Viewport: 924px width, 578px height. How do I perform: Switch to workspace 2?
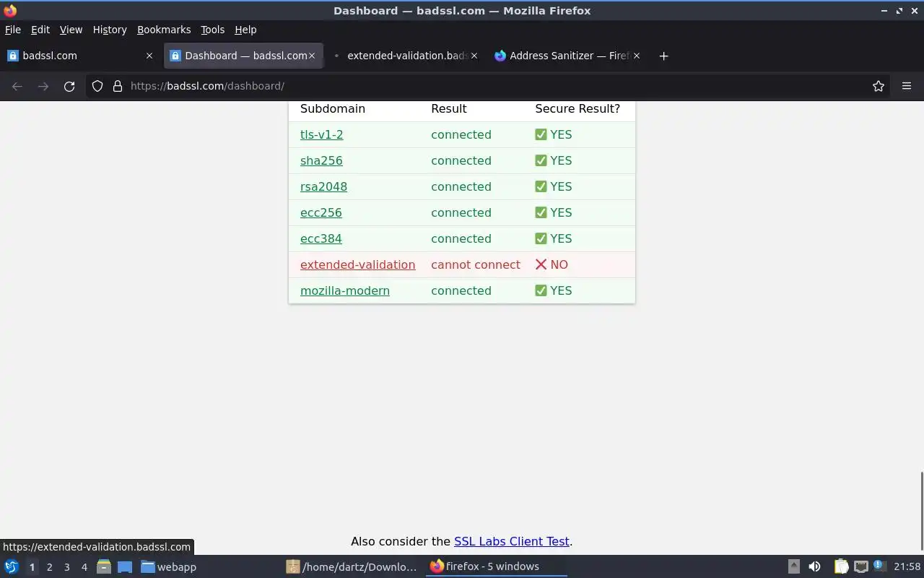click(50, 567)
